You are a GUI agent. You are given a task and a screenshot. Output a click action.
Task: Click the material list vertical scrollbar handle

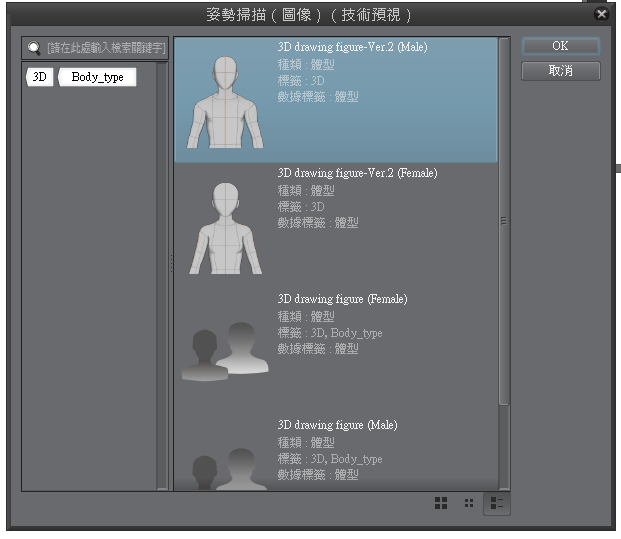tap(504, 221)
